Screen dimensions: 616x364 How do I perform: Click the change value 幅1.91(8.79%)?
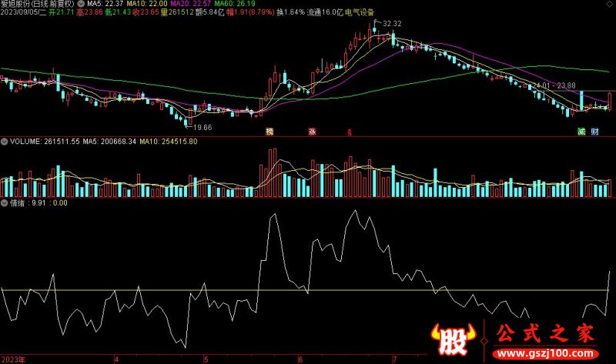coord(250,12)
